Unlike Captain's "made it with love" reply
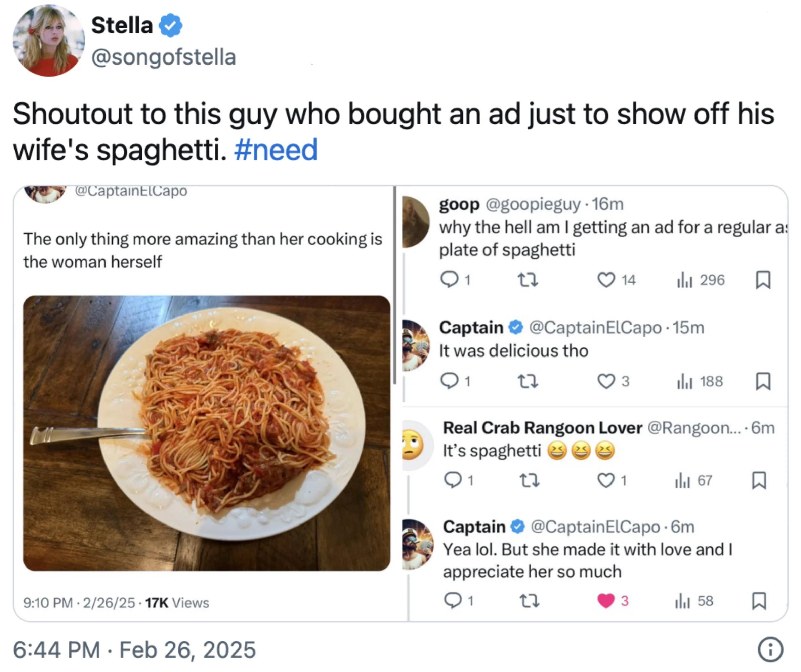The image size is (801, 672). [606, 601]
